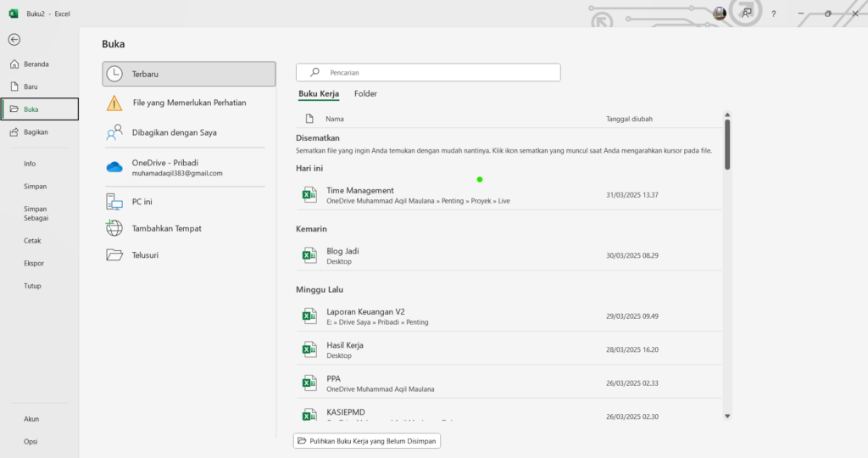Click Pulihkan Buku Kerja yang Belum Disimpan button

pyautogui.click(x=367, y=441)
